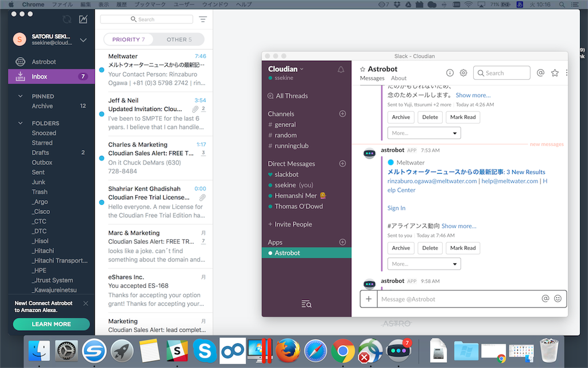Screen dimensions: 588x368
Task: Open the mail list filter icon
Action: 203,19
